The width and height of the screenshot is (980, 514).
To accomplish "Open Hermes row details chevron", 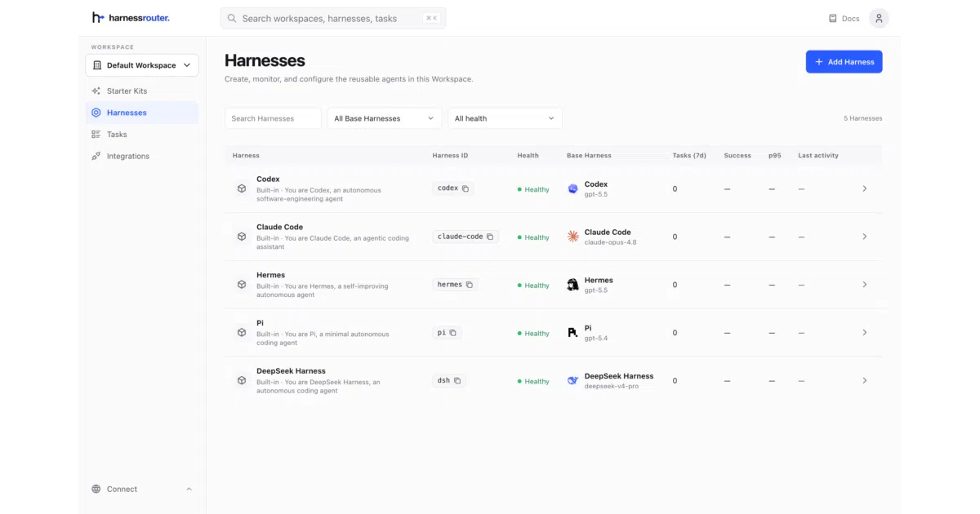I will point(865,285).
